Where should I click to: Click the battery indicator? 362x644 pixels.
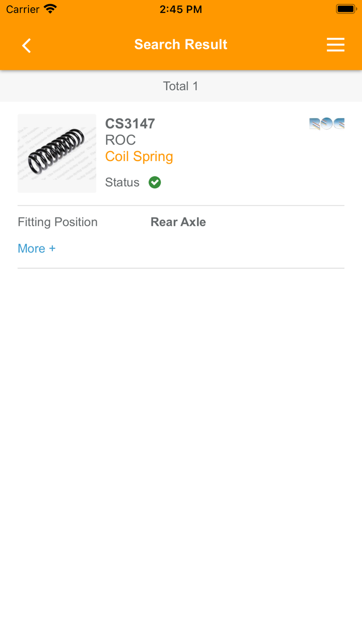(345, 8)
